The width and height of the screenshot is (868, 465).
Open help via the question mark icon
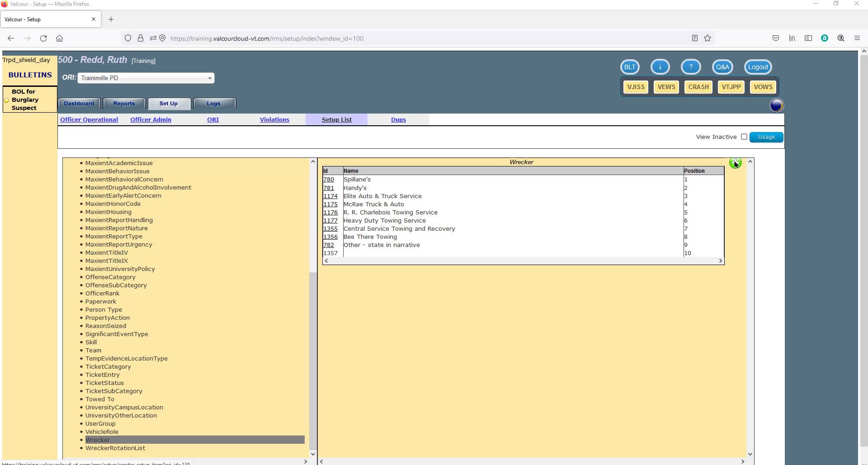coord(690,66)
